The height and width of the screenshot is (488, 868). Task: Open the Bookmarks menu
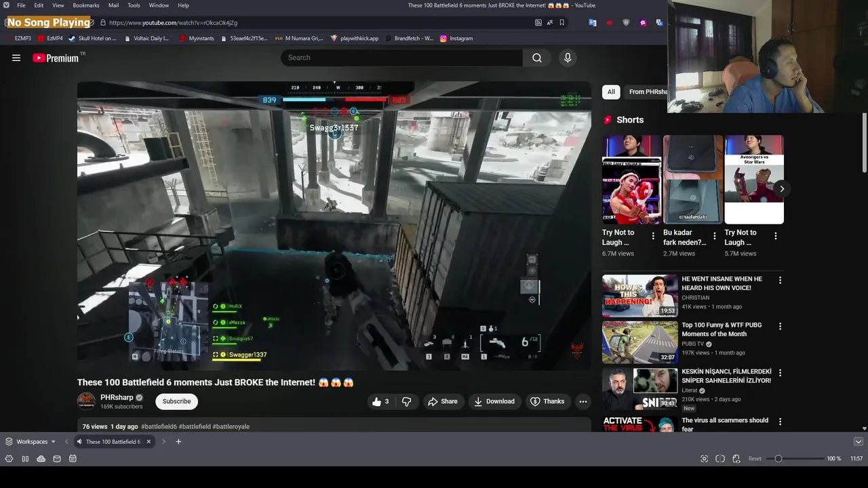pyautogui.click(x=86, y=5)
